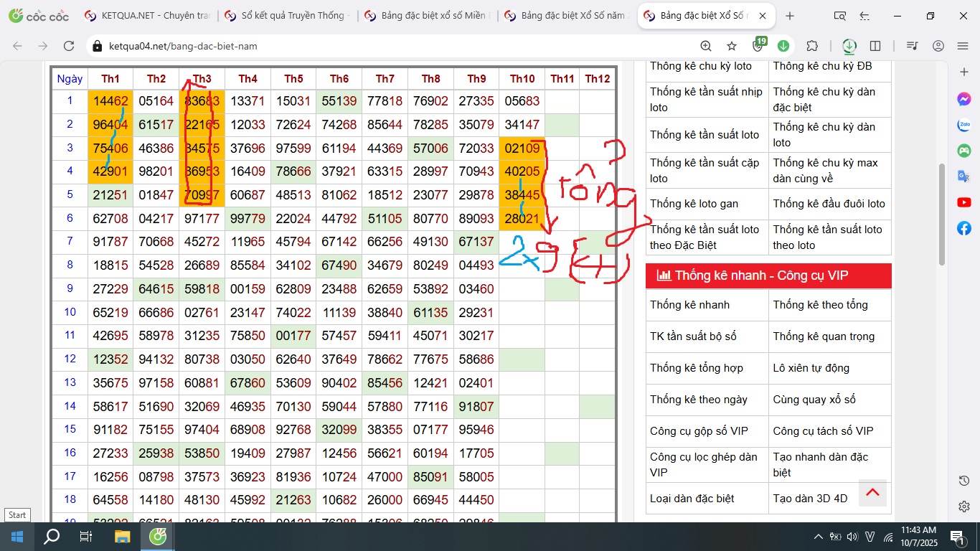Bookmark this page with the star icon
The height and width of the screenshot is (551, 980).
[x=732, y=46]
